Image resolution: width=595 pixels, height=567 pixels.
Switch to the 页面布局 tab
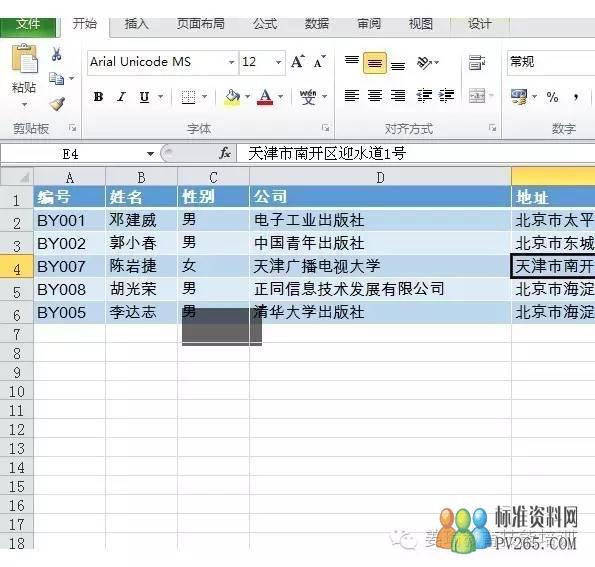click(200, 24)
